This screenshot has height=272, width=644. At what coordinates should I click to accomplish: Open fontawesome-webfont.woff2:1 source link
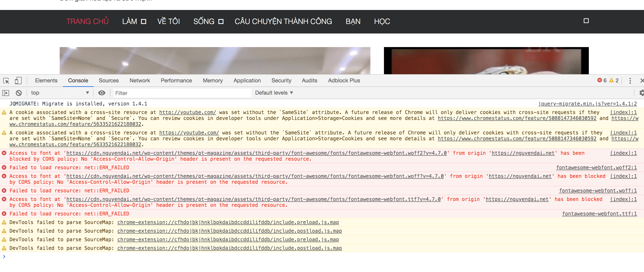coord(596,168)
